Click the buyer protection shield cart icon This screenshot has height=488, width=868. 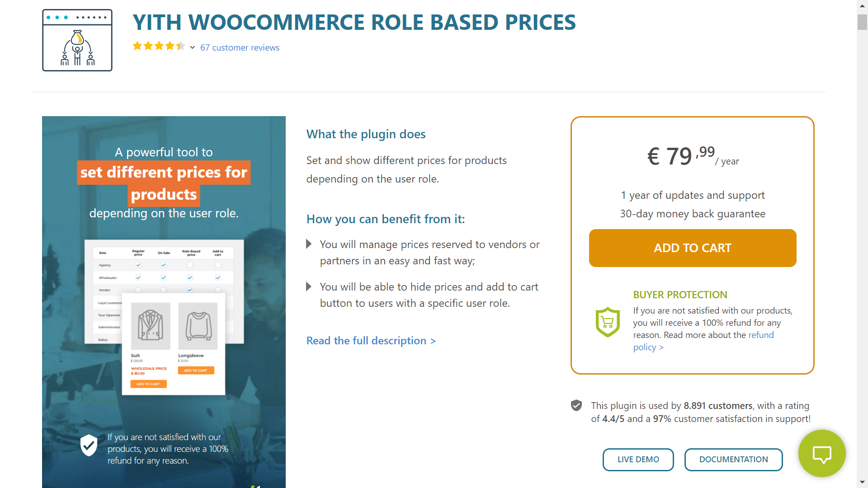tap(608, 322)
